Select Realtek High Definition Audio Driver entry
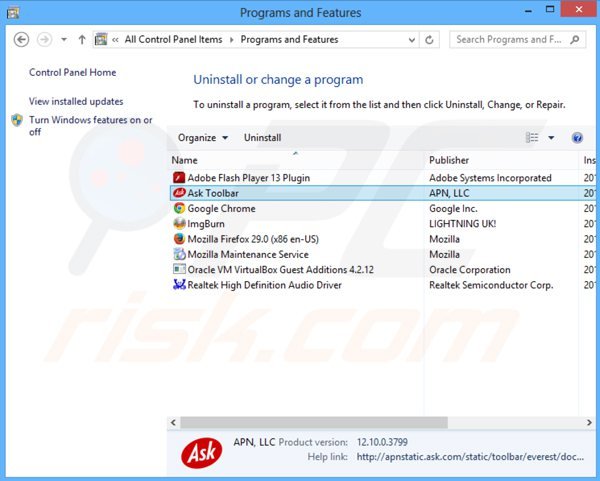 pos(383,285)
